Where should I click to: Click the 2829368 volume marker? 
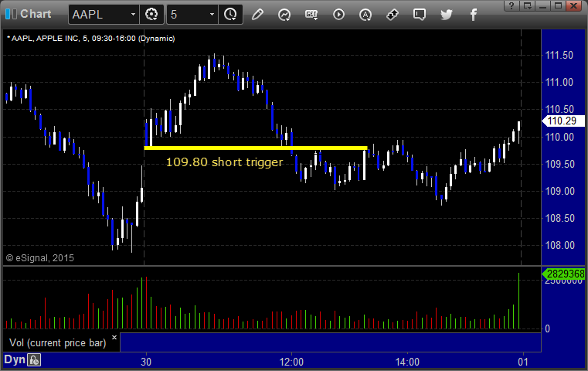click(x=563, y=274)
